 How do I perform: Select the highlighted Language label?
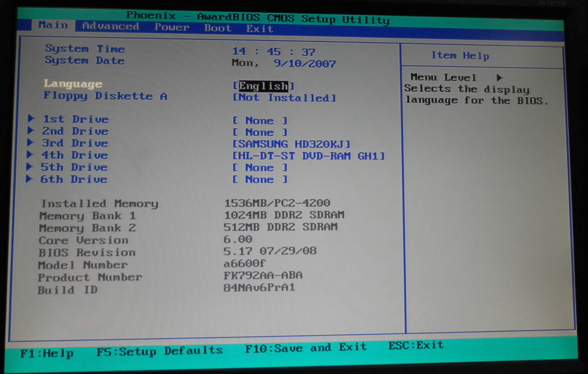pos(73,84)
